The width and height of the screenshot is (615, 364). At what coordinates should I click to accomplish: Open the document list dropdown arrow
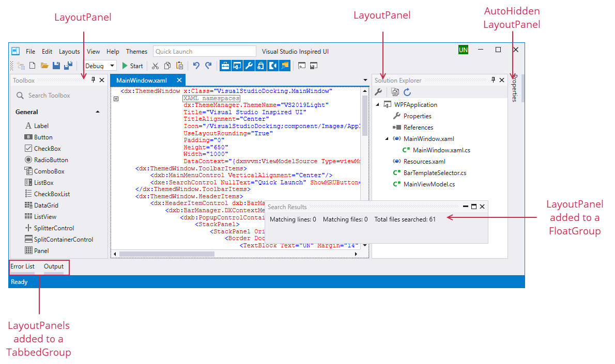point(365,80)
